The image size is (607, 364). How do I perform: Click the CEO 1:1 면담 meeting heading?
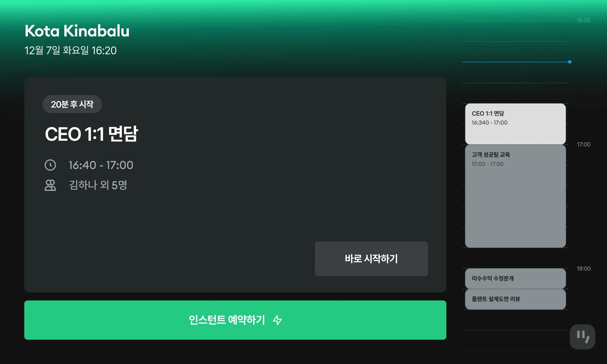tap(92, 134)
